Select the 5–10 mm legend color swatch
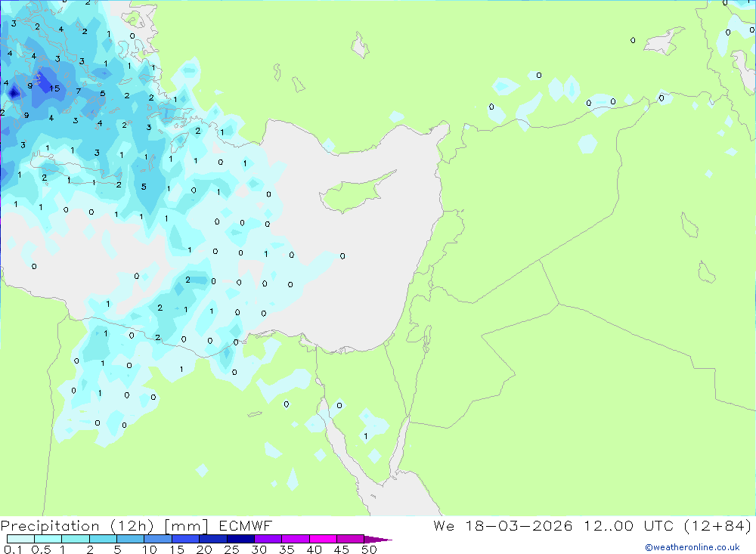The width and height of the screenshot is (756, 554). [x=130, y=539]
